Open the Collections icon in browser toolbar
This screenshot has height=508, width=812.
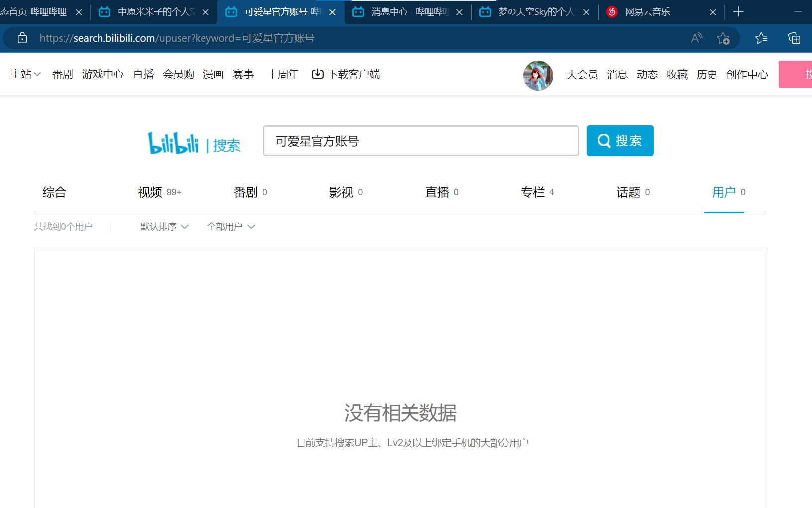tap(794, 38)
